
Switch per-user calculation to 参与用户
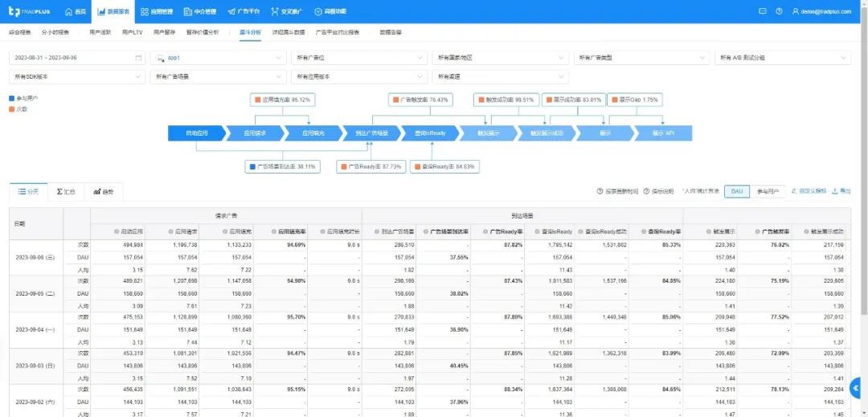click(x=768, y=191)
